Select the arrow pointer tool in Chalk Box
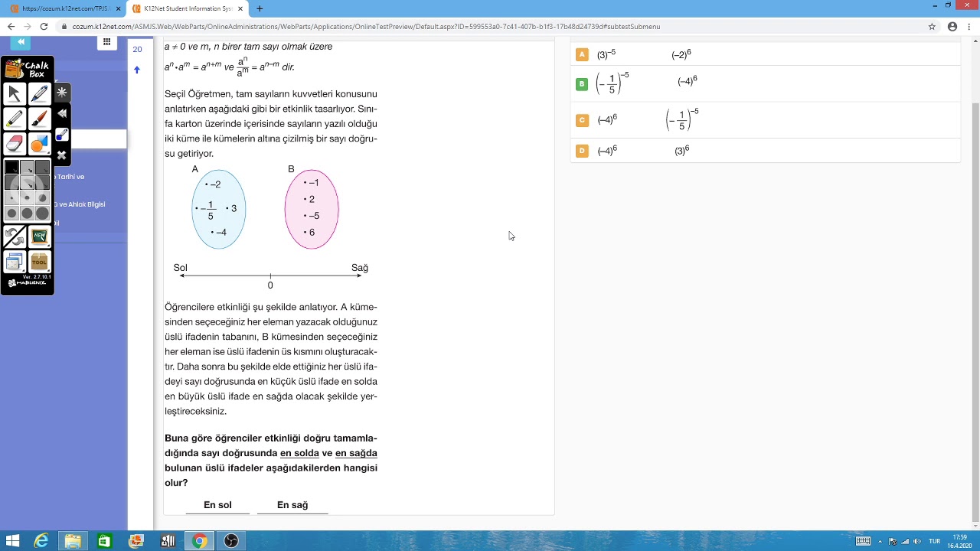Viewport: 980px width, 551px height. pos(14,93)
